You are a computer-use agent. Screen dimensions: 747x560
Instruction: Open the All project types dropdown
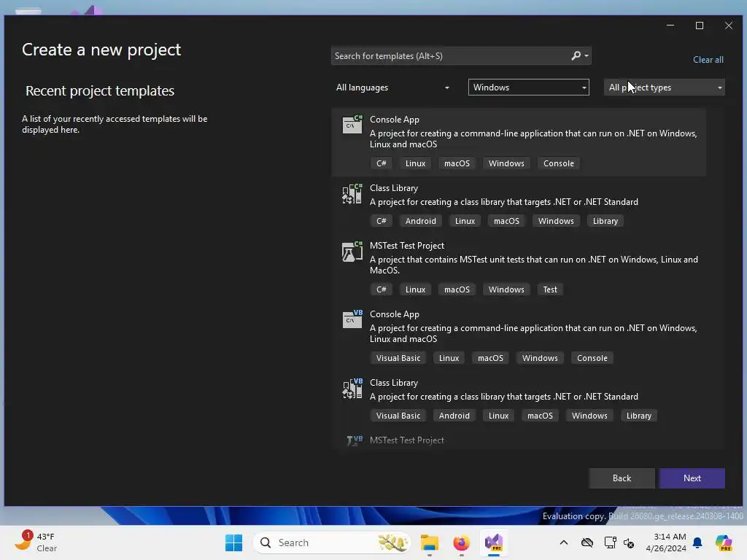pos(664,87)
